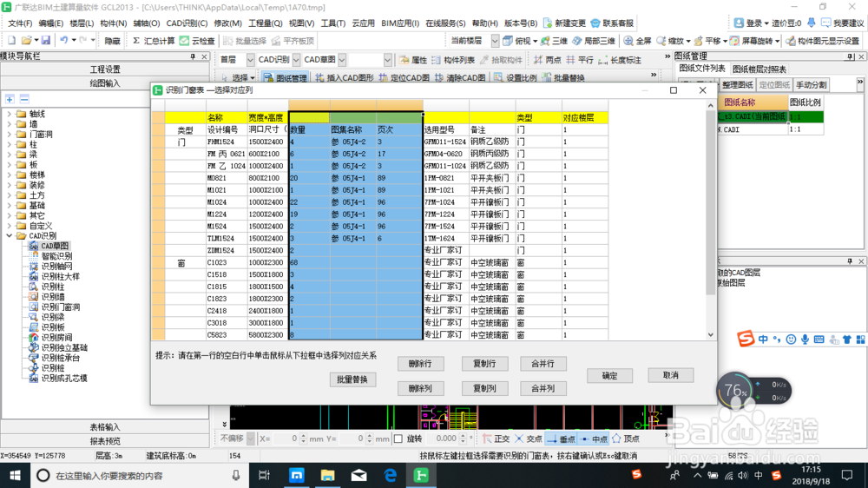Viewport: 868px width, 488px height.
Task: Click the save icon in toolbar
Action: (46, 41)
